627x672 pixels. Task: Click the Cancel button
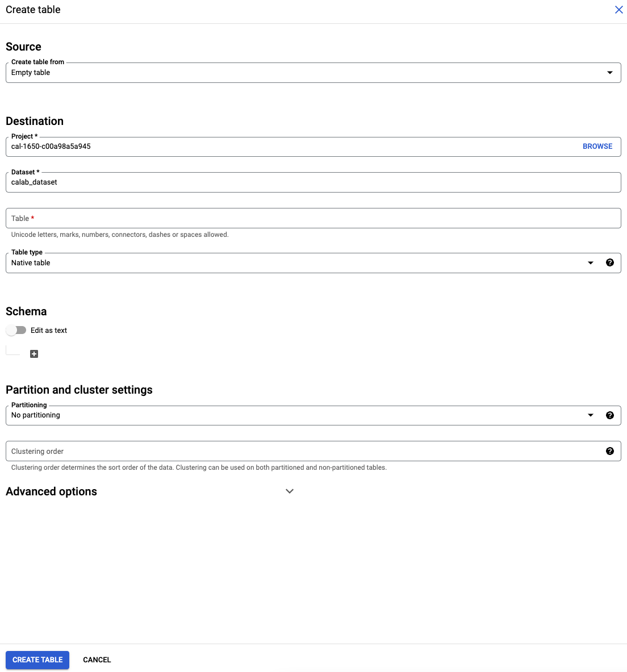(x=97, y=660)
